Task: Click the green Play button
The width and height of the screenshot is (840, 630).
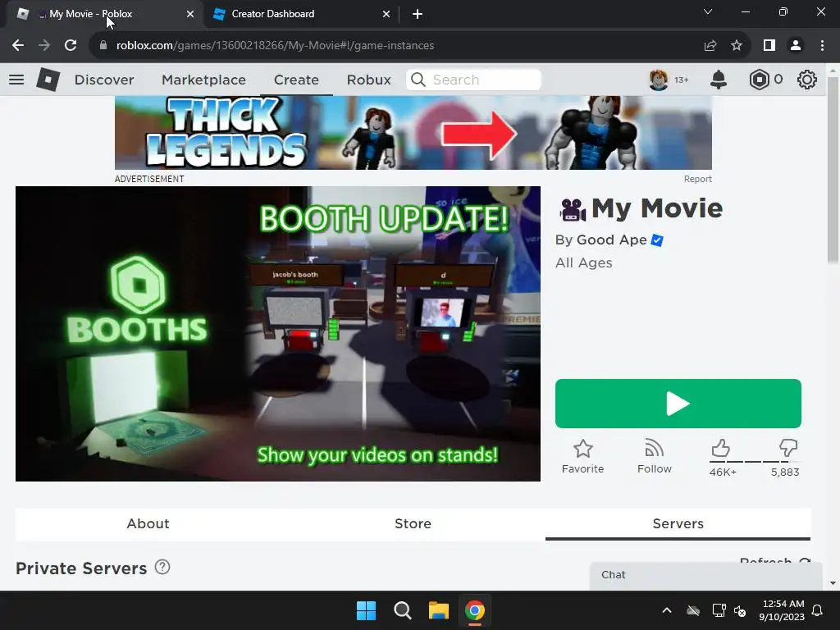Action: (x=678, y=404)
